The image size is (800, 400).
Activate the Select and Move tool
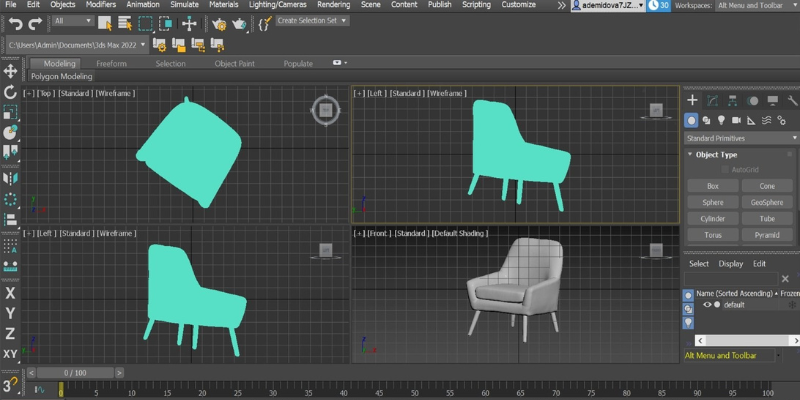(x=189, y=23)
